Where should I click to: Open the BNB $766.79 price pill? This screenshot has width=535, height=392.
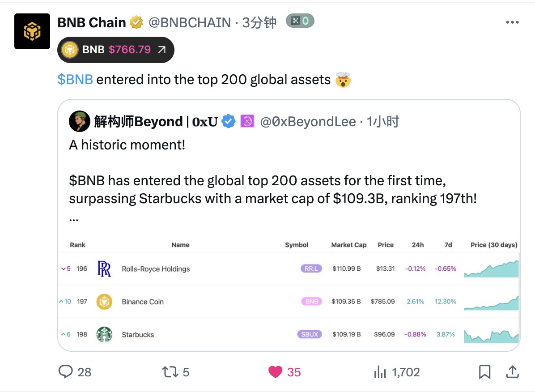pyautogui.click(x=116, y=50)
